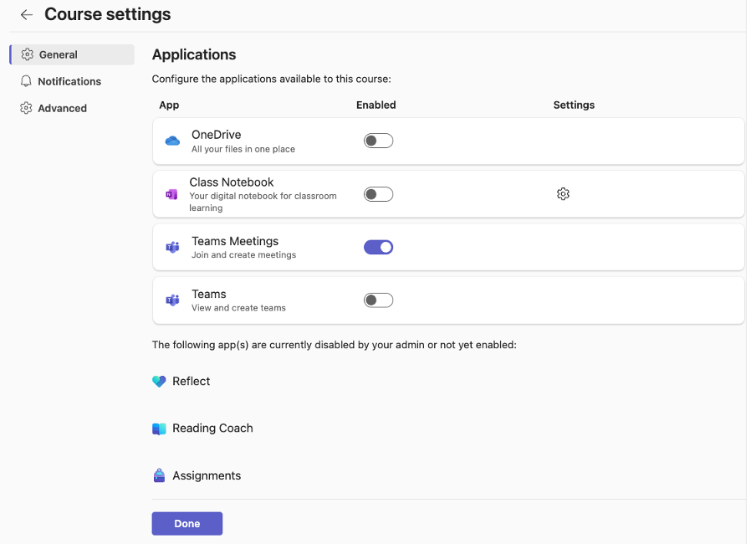Click the Done button
This screenshot has width=756, height=544.
186,522
